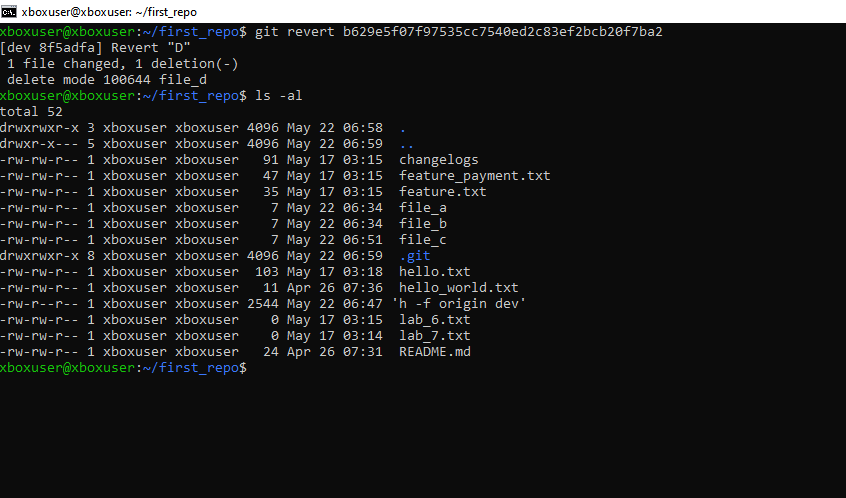Click the changelogs file name
Viewport: 846px width, 498px height.
[438, 160]
